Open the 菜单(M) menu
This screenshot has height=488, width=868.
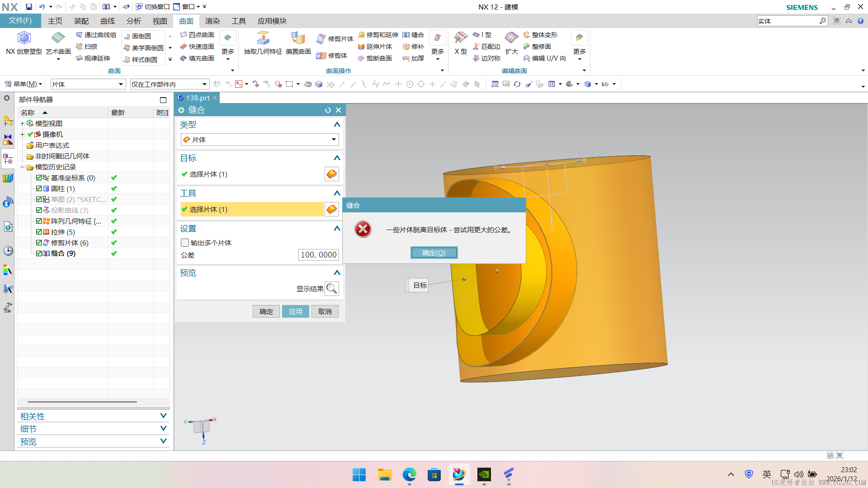tap(22, 84)
